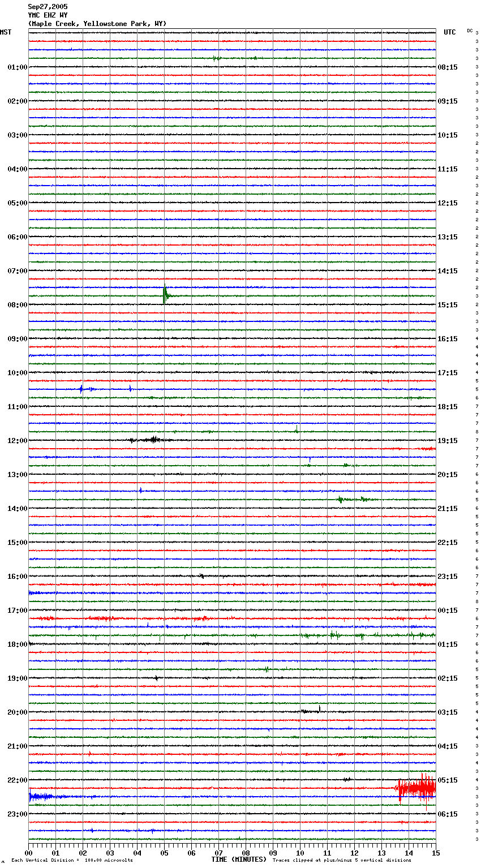The width and height of the screenshot is (481, 868).
Task: Click the small black event on 16:00 trace
Action: pos(201,576)
